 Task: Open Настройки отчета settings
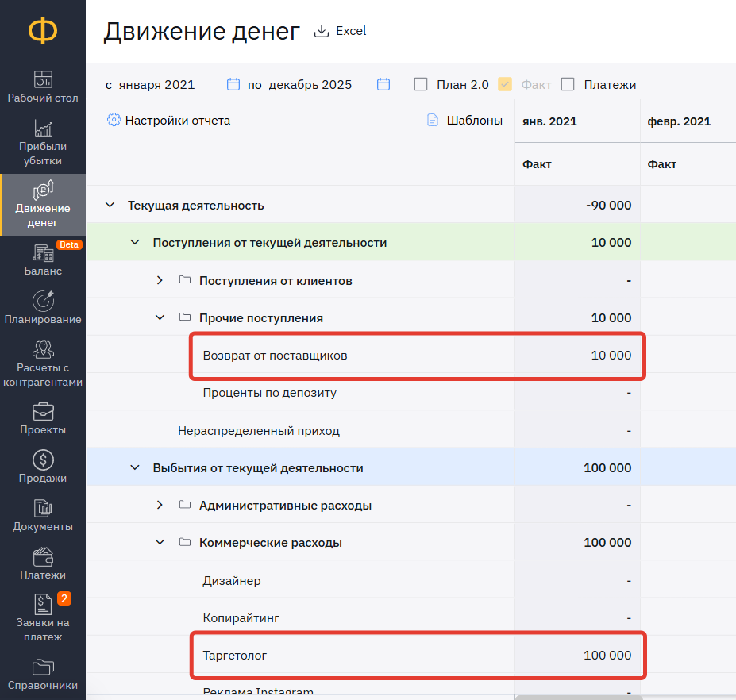click(169, 120)
